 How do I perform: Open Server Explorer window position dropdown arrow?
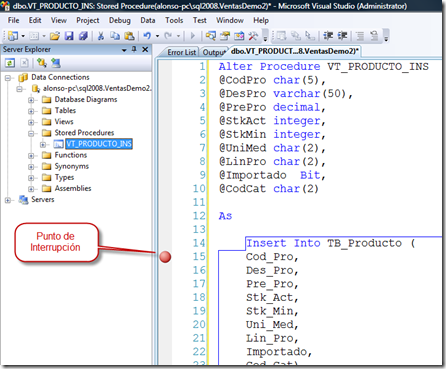click(124, 50)
